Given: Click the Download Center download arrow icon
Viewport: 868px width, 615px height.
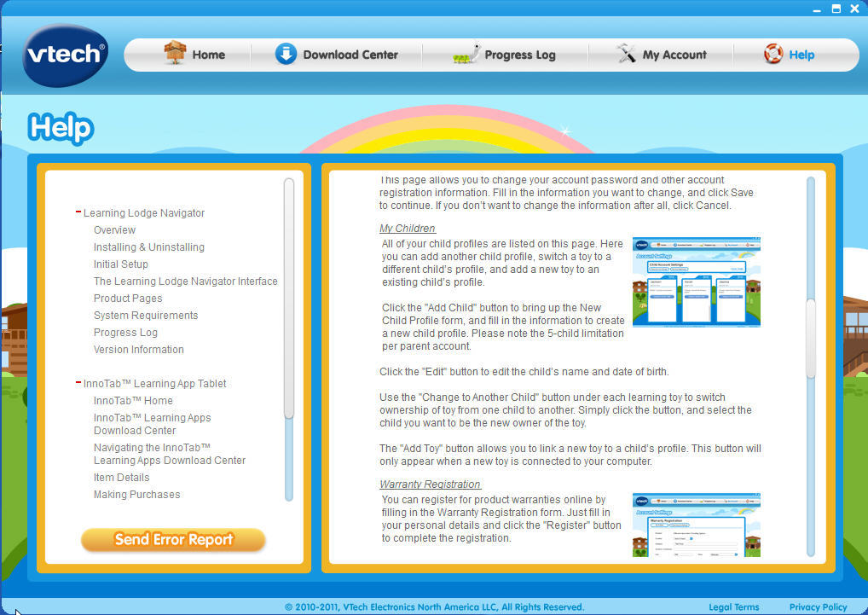Looking at the screenshot, I should 285,54.
